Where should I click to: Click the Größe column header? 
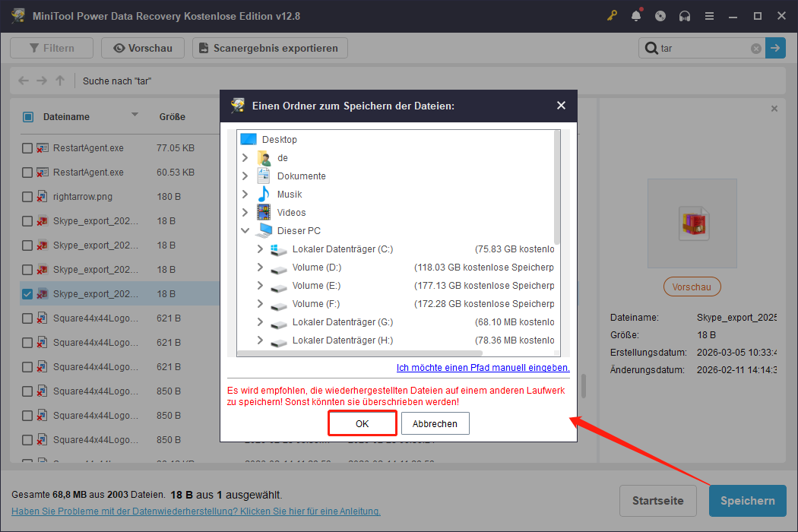(172, 117)
